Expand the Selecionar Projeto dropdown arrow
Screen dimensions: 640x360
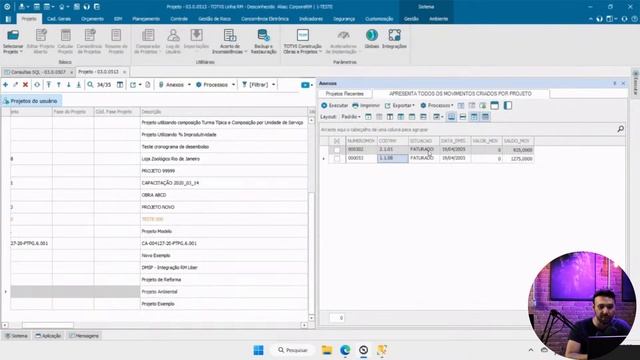coord(21,52)
